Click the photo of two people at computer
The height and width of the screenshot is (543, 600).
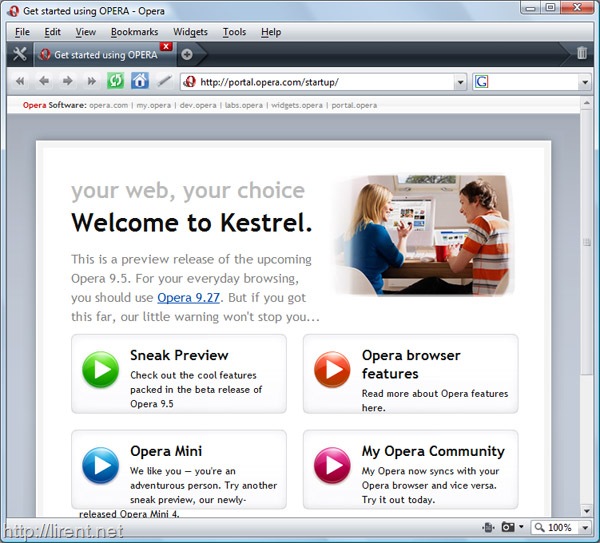tap(425, 235)
